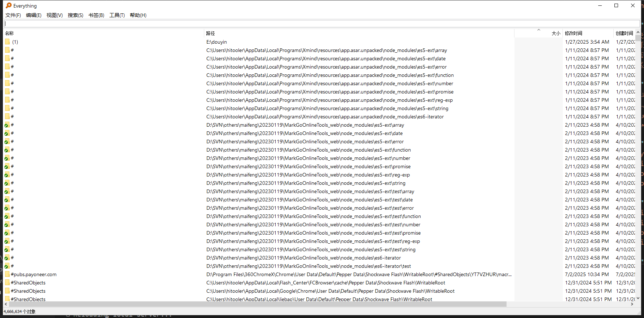Select folder icon of #pubs.payoneer.com
This screenshot has height=318, width=644.
coord(7,274)
